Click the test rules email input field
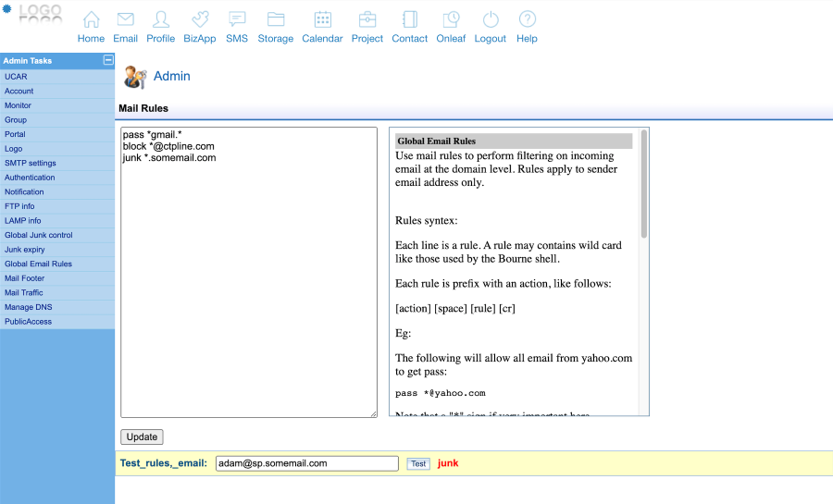The width and height of the screenshot is (833, 504). [306, 463]
